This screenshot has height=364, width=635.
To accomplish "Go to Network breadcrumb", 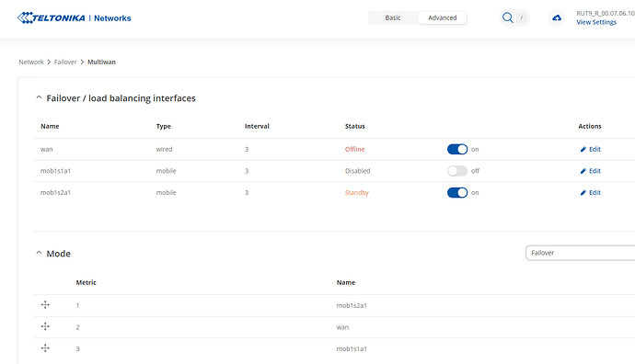I will click(x=30, y=62).
